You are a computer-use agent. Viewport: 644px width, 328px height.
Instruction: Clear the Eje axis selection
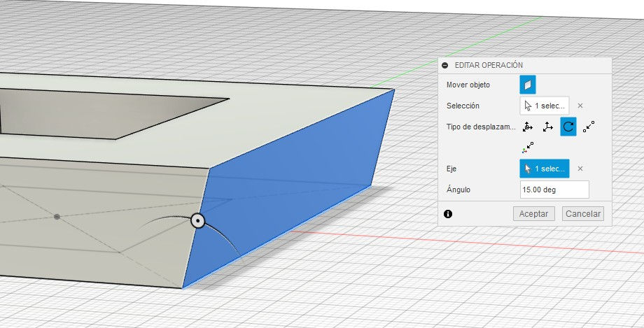coord(580,169)
